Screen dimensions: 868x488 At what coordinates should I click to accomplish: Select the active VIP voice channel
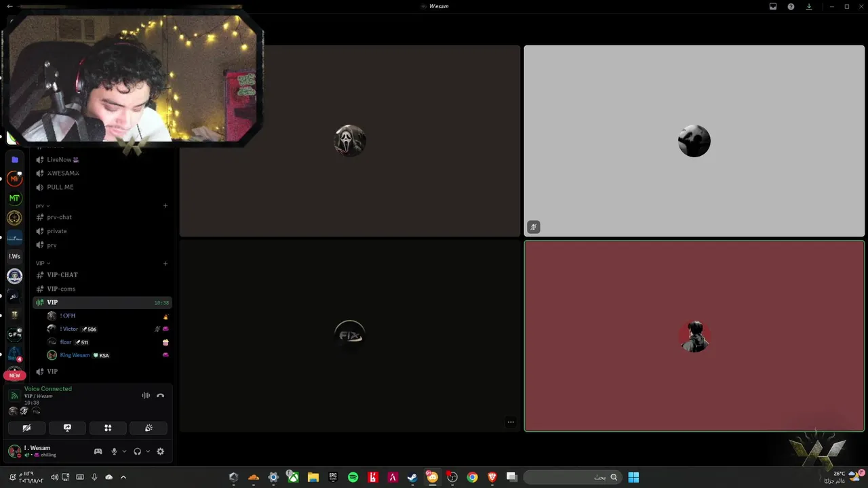pos(102,302)
